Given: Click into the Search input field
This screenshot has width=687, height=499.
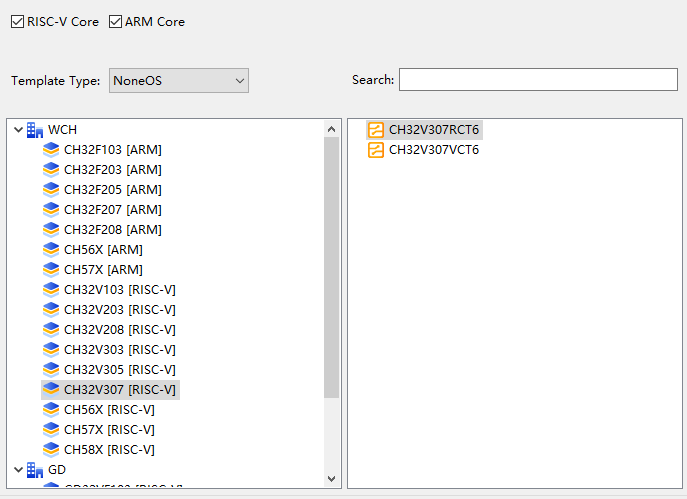Looking at the screenshot, I should (538, 79).
